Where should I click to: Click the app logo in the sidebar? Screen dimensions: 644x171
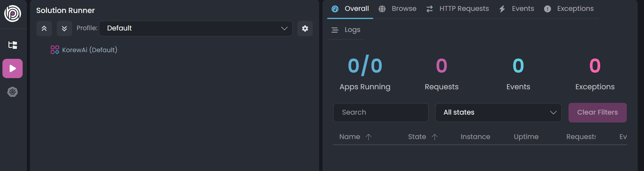click(x=13, y=14)
